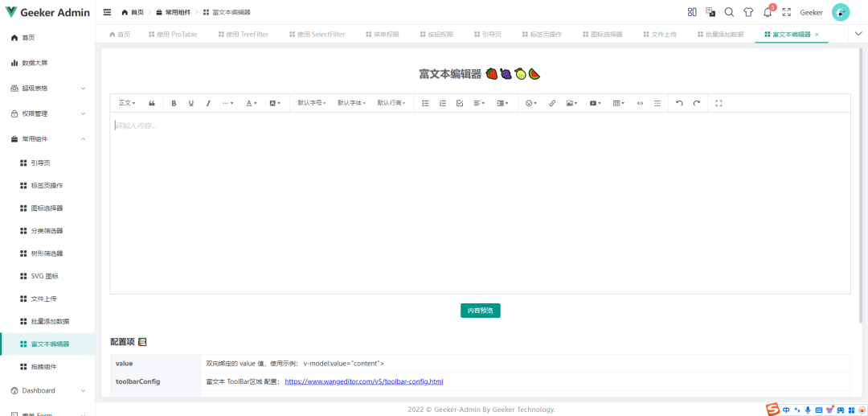This screenshot has width=868, height=416.
Task: Toggle underline formatting in the editor
Action: pos(191,103)
